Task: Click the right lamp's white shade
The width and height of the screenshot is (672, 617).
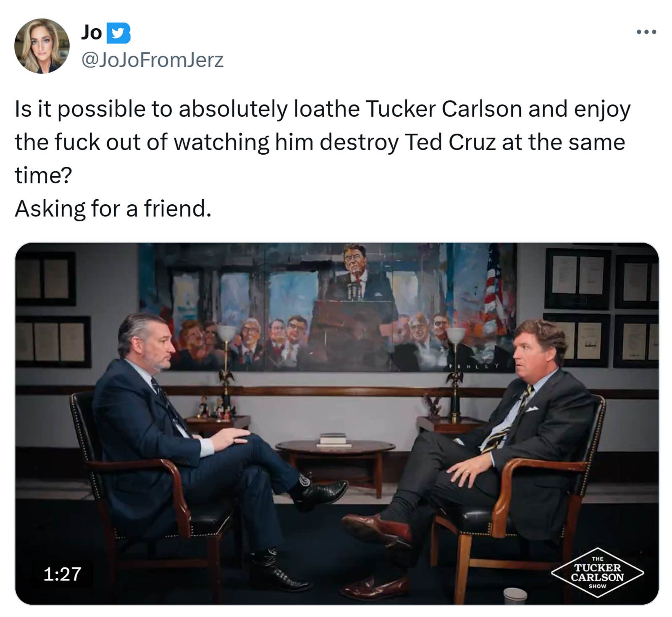Action: tap(456, 335)
